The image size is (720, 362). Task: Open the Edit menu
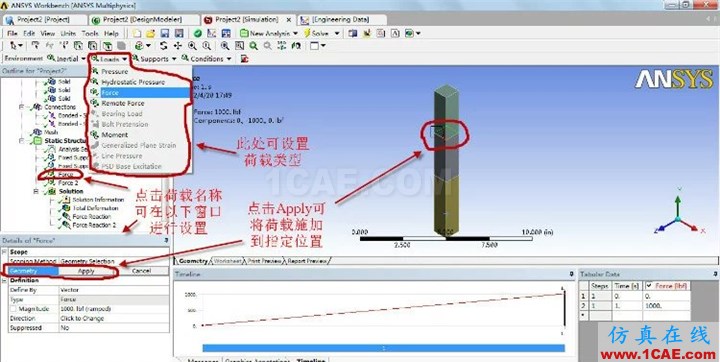[29, 34]
